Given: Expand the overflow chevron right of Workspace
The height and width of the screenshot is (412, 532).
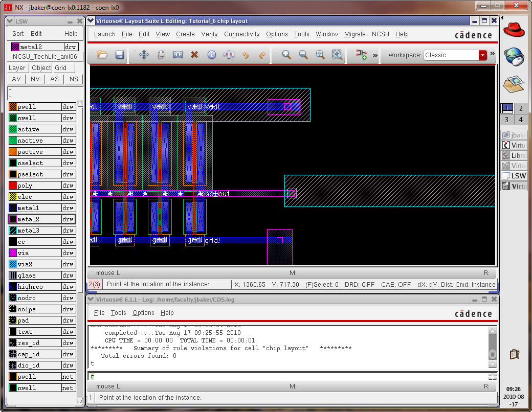Looking at the screenshot, I should click(x=492, y=54).
